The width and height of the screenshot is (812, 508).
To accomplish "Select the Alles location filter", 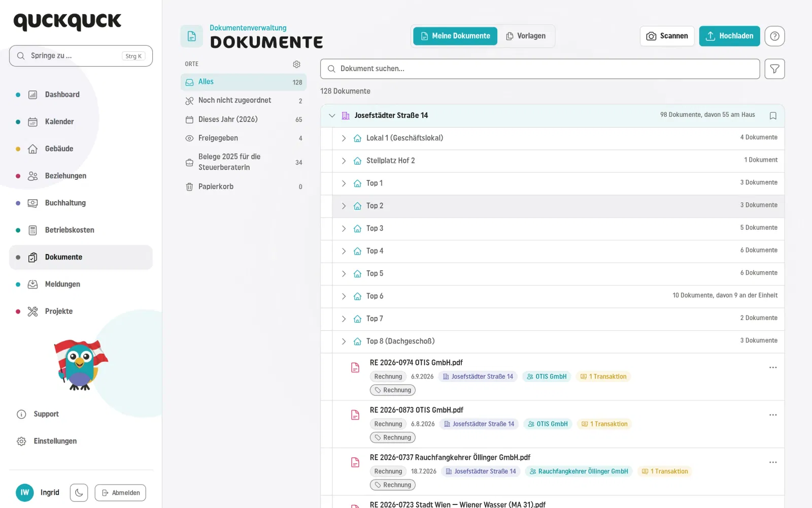I will 244,82.
